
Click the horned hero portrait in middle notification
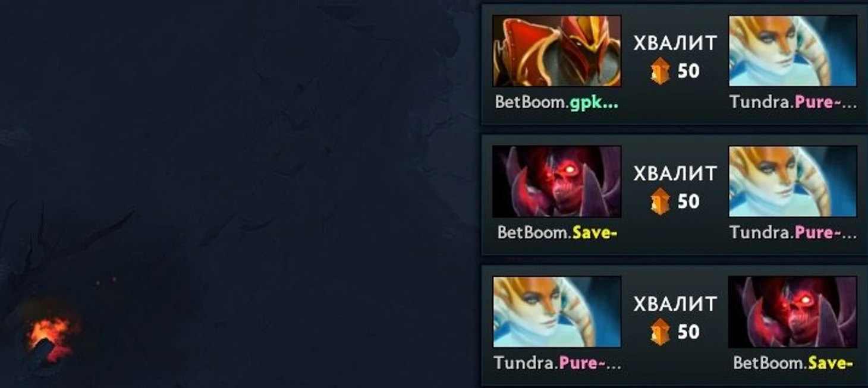click(792, 181)
